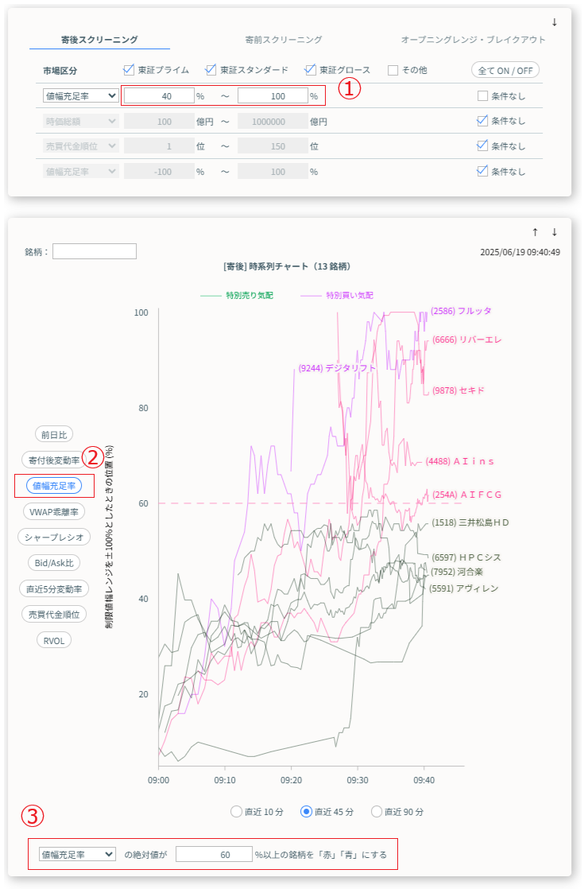
Task: Click the 全て ON / OFF button
Action: point(505,70)
